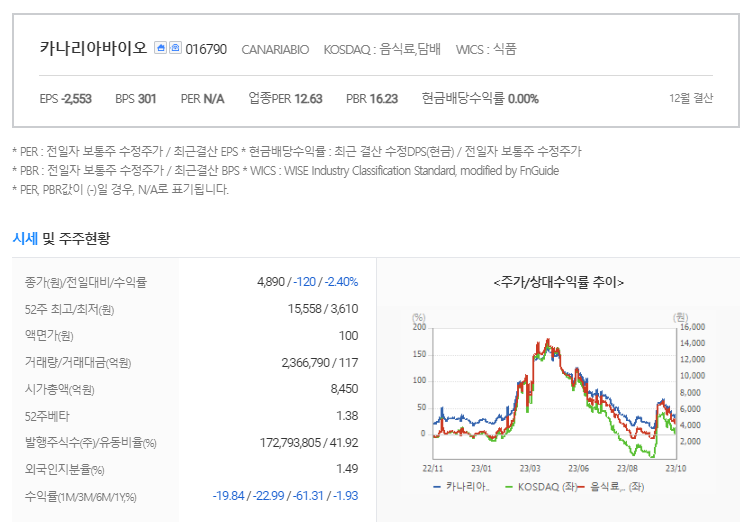Click the 23/06 x-axis date label
The height and width of the screenshot is (522, 746).
[x=578, y=468]
